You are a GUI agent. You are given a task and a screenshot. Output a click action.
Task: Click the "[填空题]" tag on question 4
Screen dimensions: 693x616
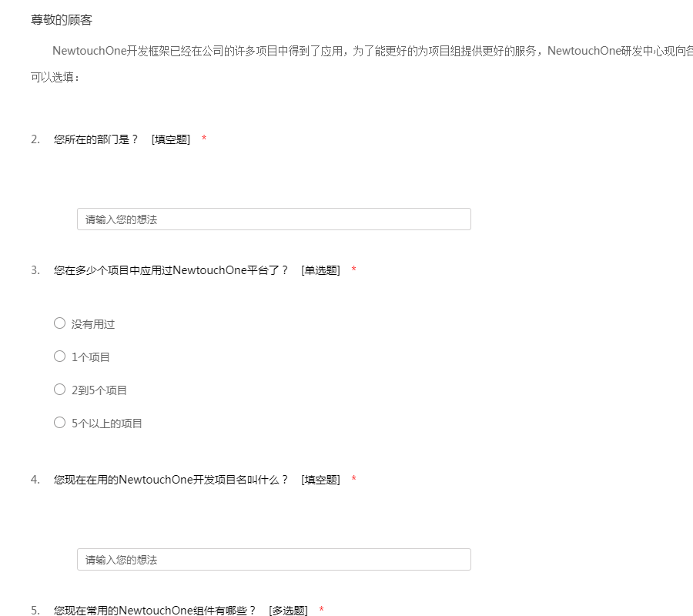(x=320, y=480)
